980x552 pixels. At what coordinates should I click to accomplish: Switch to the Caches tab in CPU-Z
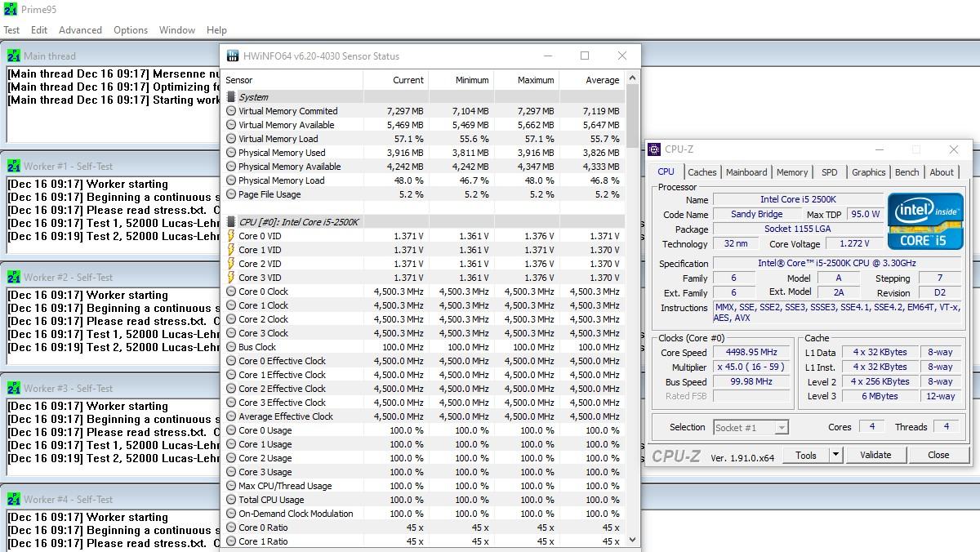coord(702,172)
